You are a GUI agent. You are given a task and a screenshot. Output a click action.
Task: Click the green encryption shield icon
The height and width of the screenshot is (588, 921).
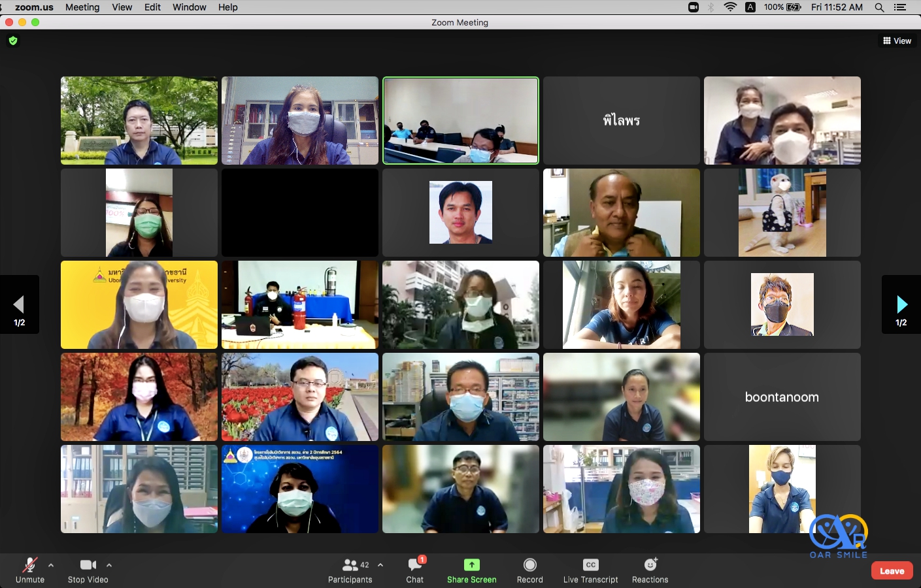[13, 41]
